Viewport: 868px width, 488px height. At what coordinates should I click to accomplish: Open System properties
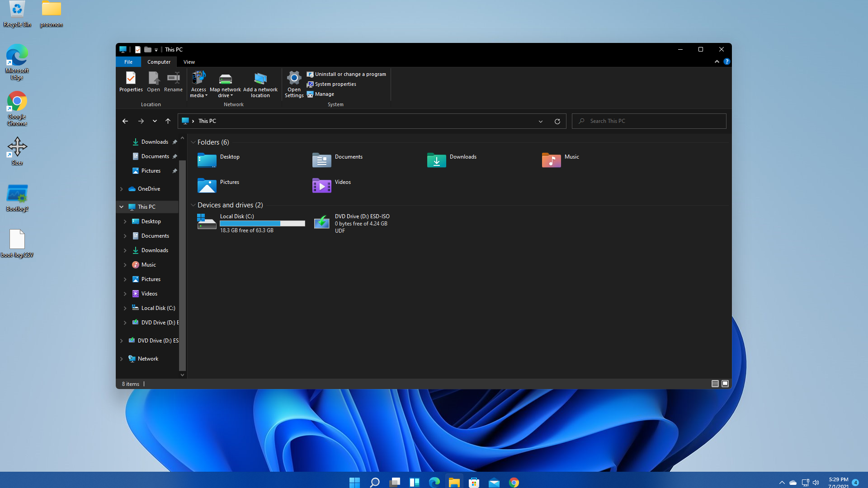pyautogui.click(x=331, y=84)
